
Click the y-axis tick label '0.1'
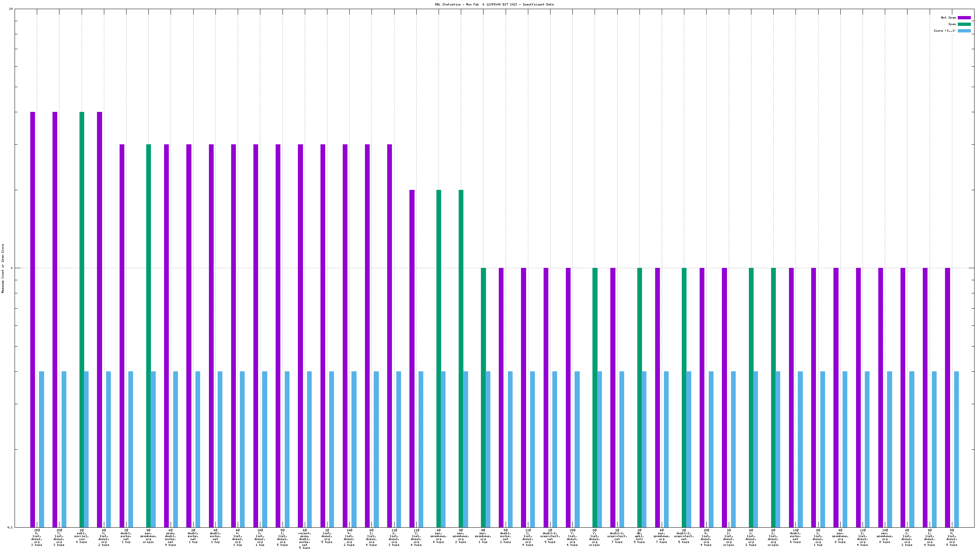click(x=10, y=527)
